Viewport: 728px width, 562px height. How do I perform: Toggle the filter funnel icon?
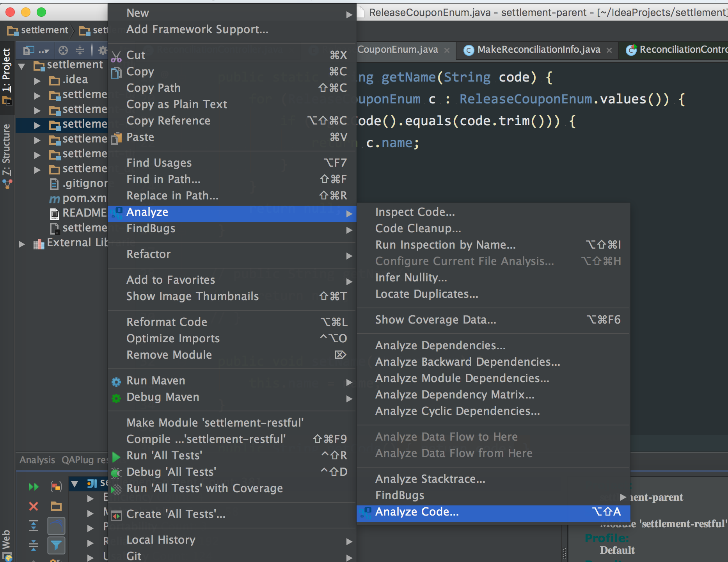(56, 545)
